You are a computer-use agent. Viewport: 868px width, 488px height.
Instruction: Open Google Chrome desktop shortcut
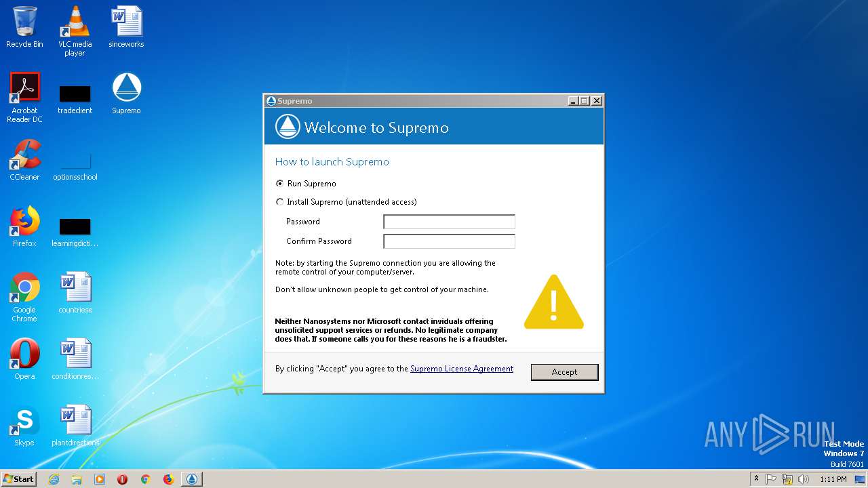(24, 297)
